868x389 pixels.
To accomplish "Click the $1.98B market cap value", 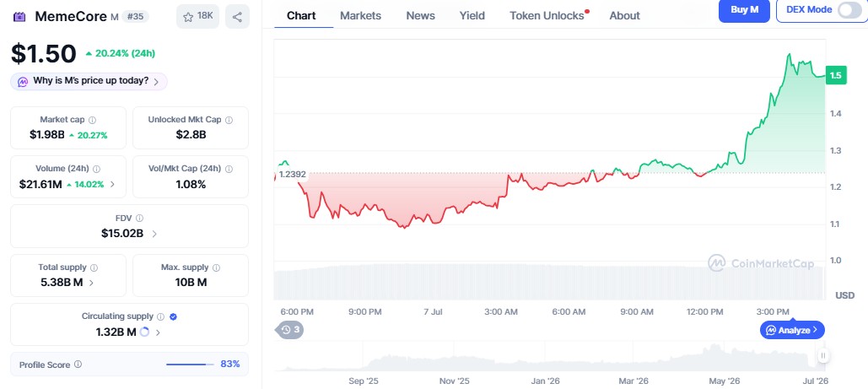I will 47,135.
